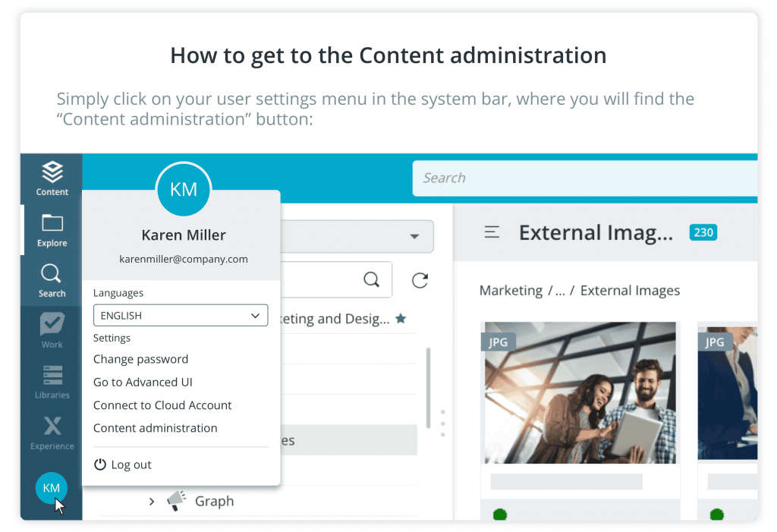Click the refresh icon beside search field
This screenshot has height=532, width=777.
(x=420, y=280)
